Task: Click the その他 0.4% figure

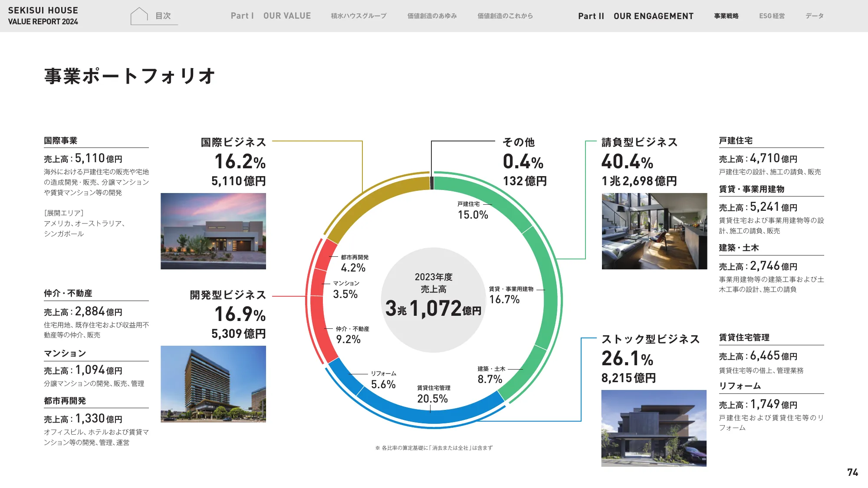Action: [x=523, y=162]
